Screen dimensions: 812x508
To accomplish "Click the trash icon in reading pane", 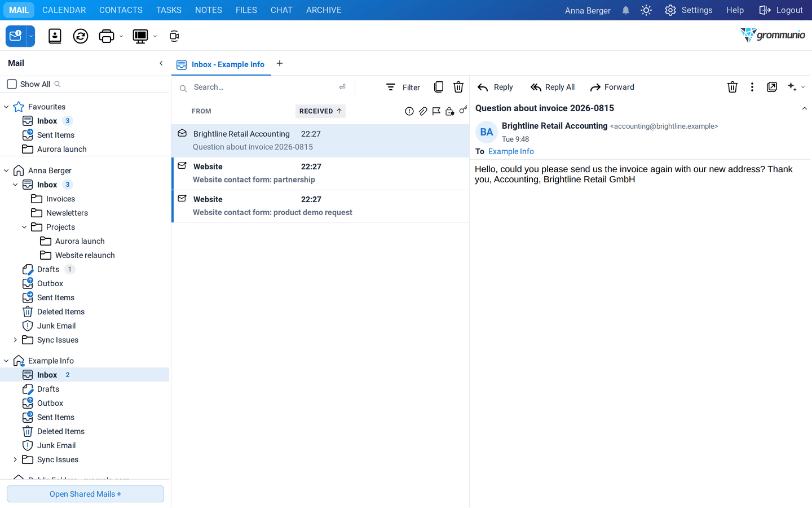I will point(732,87).
